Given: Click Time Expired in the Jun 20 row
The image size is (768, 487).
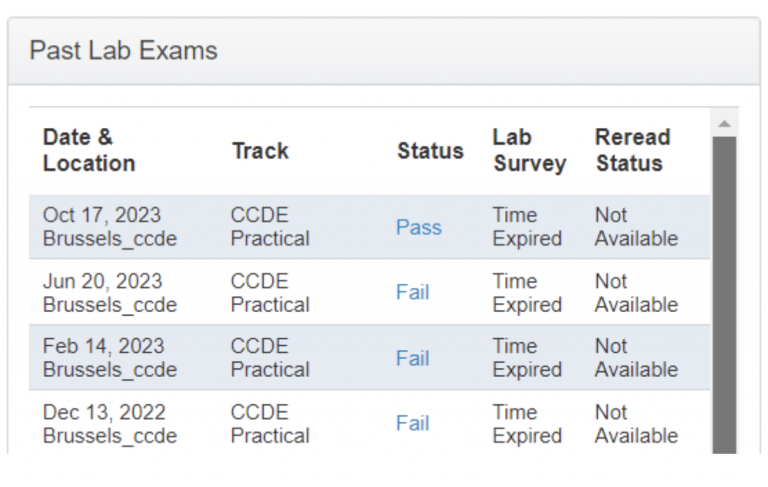Looking at the screenshot, I should [x=527, y=293].
